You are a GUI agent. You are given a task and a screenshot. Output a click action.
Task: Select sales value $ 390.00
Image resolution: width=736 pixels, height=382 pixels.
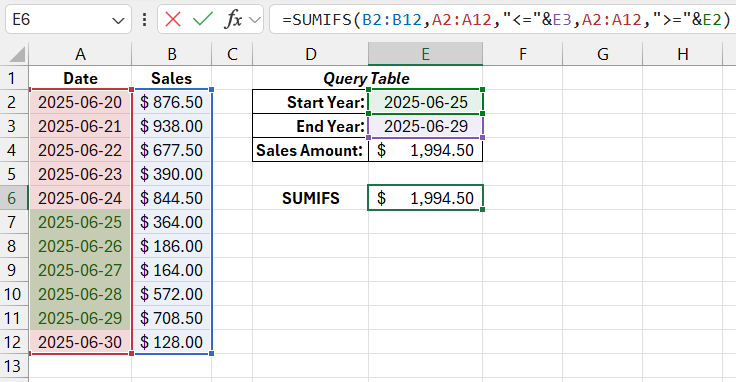(x=172, y=174)
